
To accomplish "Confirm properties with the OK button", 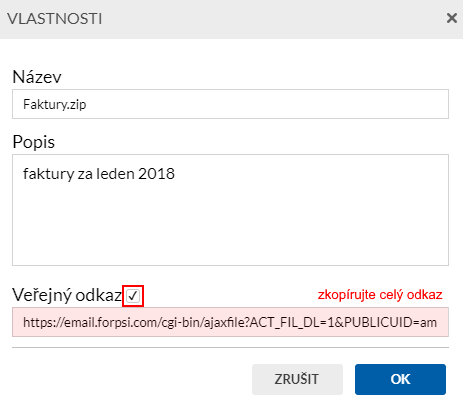I will (400, 379).
